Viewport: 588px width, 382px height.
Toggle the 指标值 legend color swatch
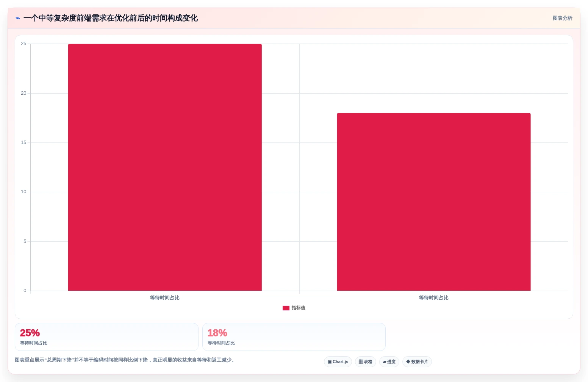286,308
